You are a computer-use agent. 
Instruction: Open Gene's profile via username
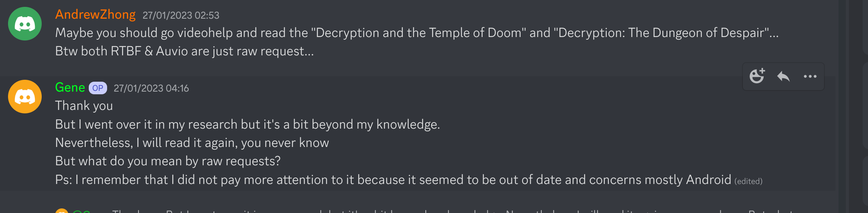coord(70,87)
